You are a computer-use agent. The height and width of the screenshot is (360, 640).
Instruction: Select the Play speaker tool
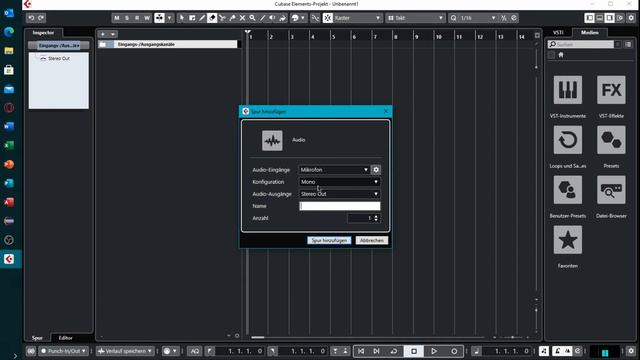pos(272,18)
